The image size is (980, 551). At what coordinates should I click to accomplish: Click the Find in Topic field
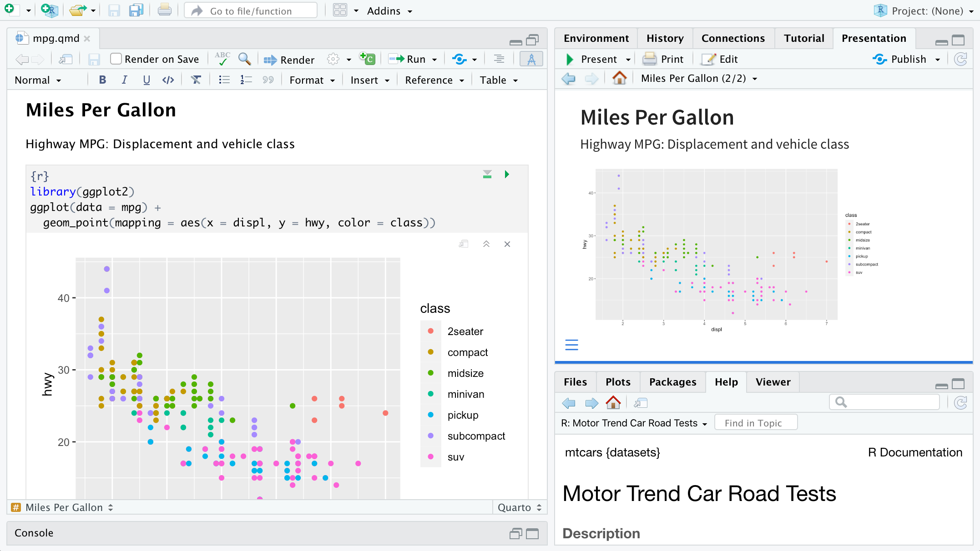point(756,423)
